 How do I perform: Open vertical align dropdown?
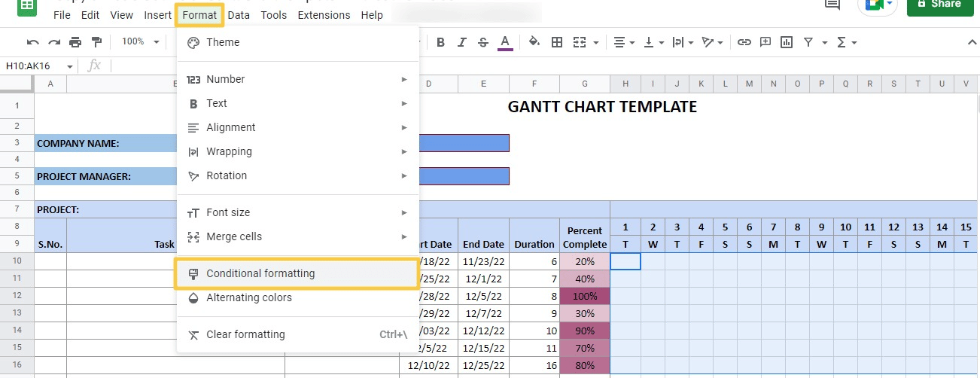tap(653, 42)
